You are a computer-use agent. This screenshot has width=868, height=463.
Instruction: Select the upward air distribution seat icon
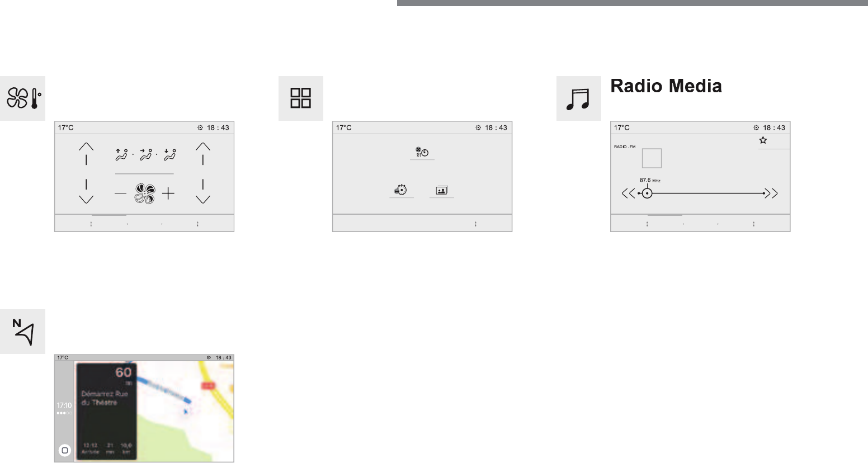122,154
